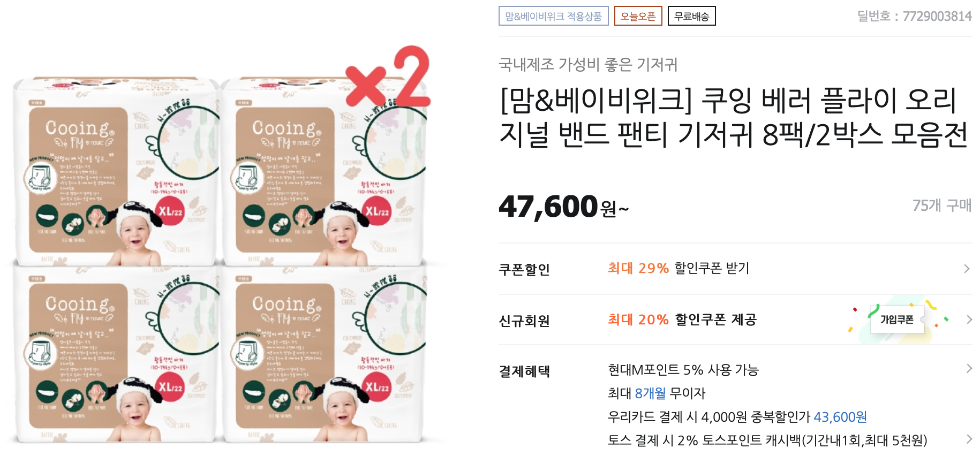Open the 최대 29% 할인쿠폰 받기 link

pyautogui.click(x=679, y=268)
